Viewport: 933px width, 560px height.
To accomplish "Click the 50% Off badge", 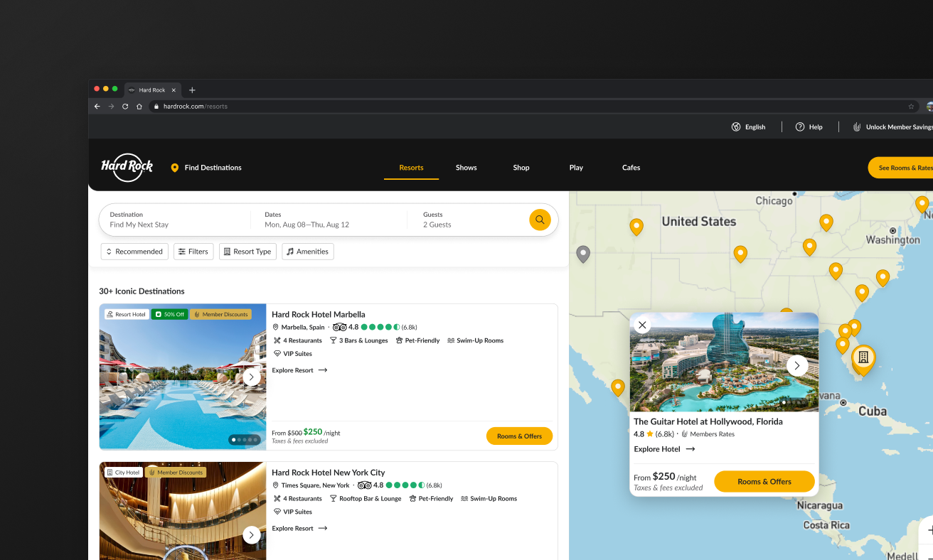I will click(x=169, y=314).
